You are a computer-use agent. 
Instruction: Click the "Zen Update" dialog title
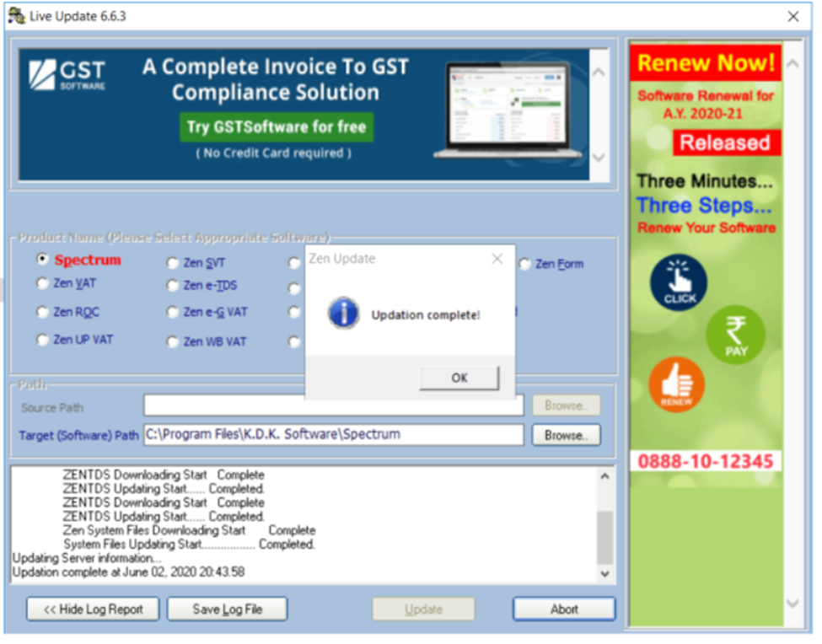[341, 258]
